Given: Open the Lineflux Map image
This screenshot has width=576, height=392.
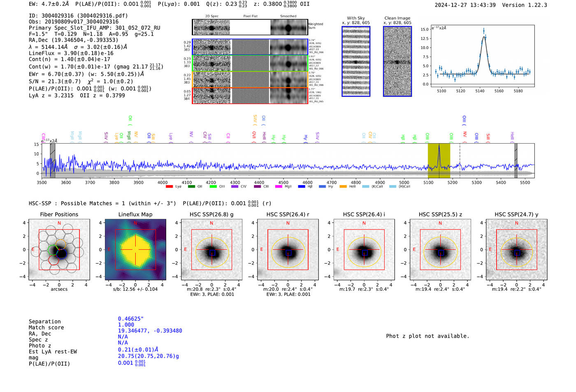Looking at the screenshot, I should click(x=135, y=250).
